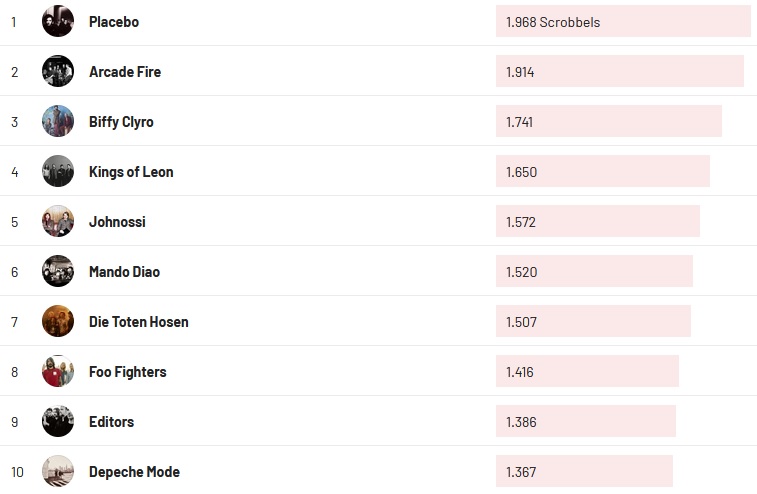
Task: Click the Die Toten Hosen avatar
Action: tap(58, 321)
